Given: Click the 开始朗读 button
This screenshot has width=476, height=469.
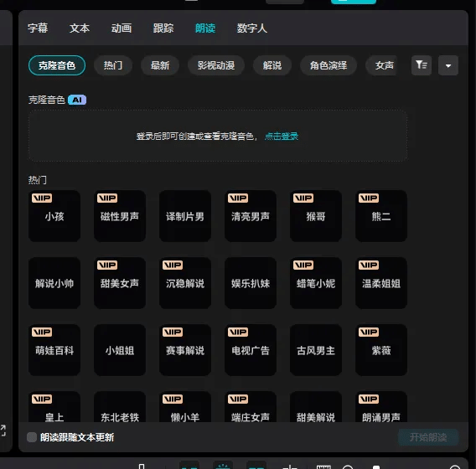Looking at the screenshot, I should click(428, 437).
